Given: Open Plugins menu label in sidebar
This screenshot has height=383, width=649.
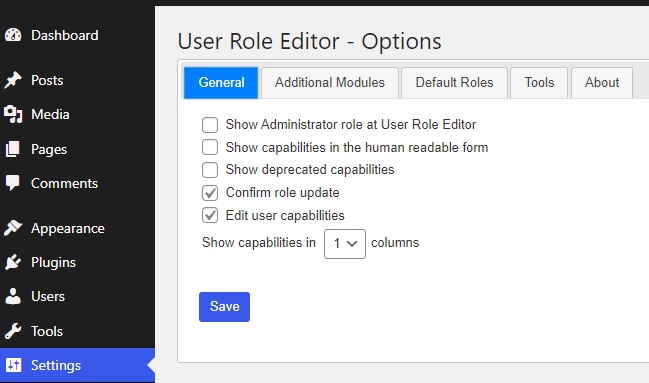Looking at the screenshot, I should [x=53, y=263].
